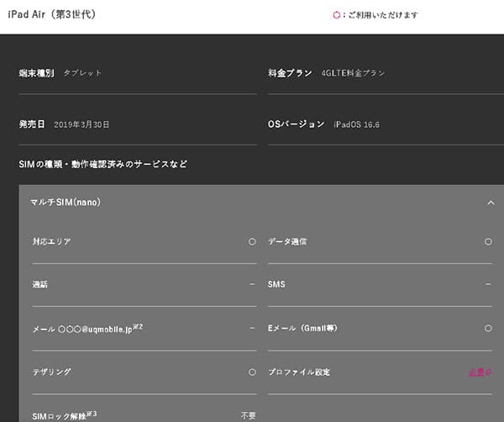
Task: Select the iPad Air（第3世代）title
Action: point(52,14)
